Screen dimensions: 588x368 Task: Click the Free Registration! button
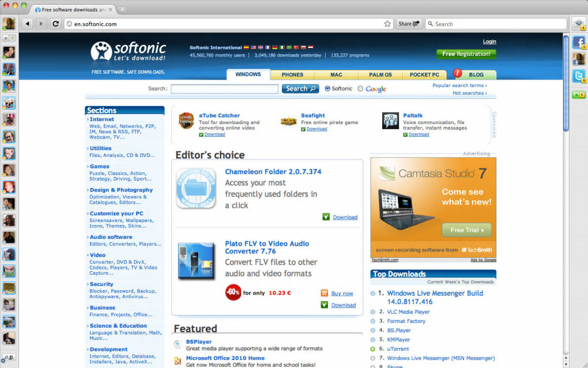466,54
